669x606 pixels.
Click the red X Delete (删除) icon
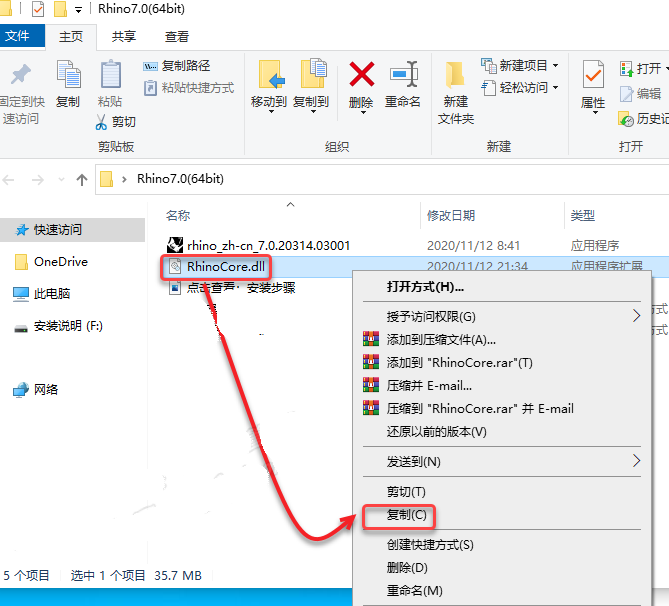pos(361,74)
